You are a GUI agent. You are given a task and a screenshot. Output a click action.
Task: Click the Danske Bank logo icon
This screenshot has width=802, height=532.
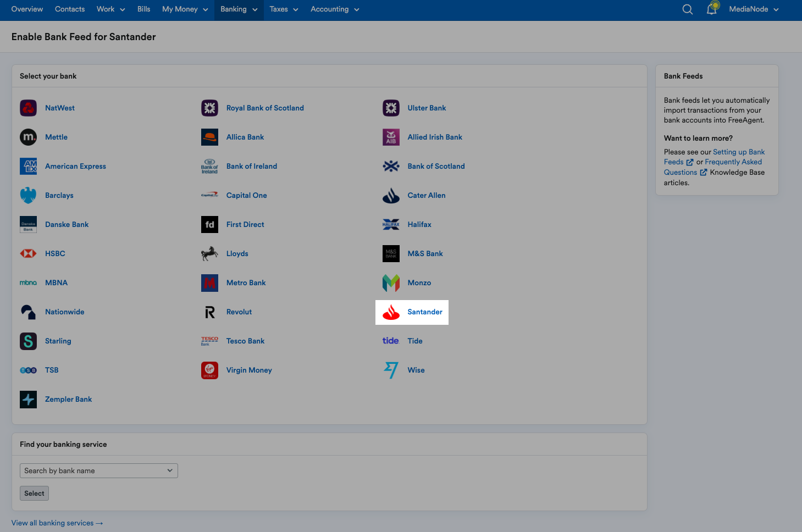tap(28, 225)
